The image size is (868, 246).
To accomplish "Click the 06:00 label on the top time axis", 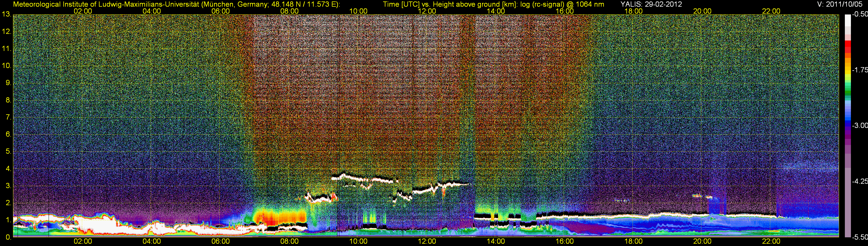I will pos(220,11).
